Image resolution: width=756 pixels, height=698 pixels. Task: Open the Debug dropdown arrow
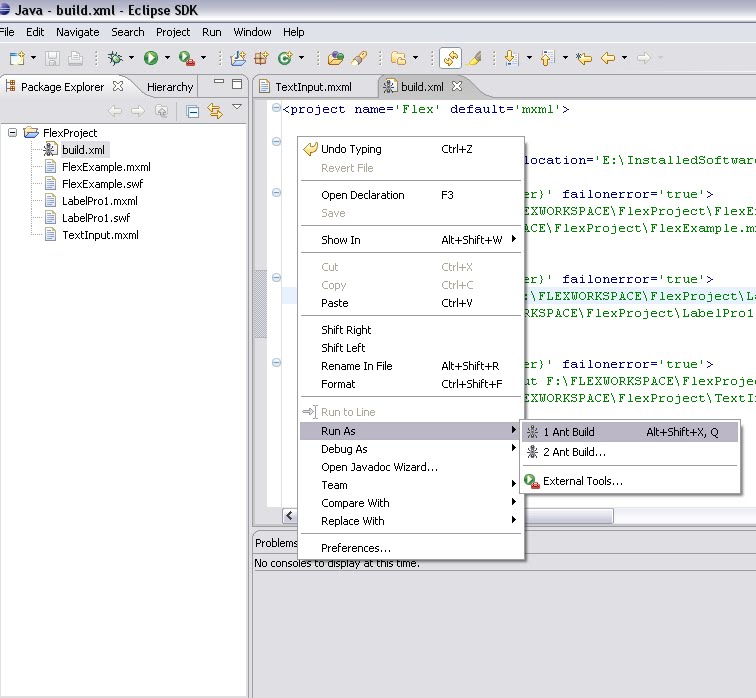(131, 58)
